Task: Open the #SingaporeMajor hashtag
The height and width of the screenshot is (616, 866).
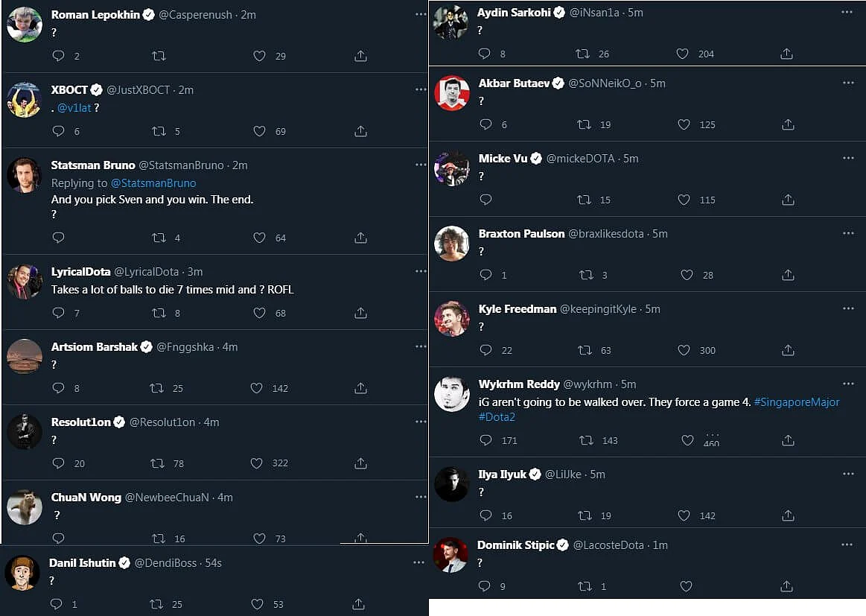Action: [797, 402]
